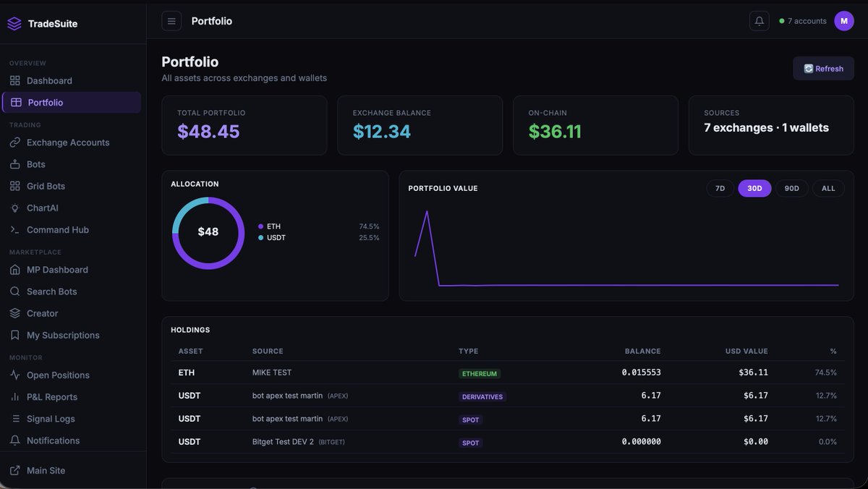Refresh the portfolio data
This screenshot has height=489, width=868.
[x=823, y=69]
